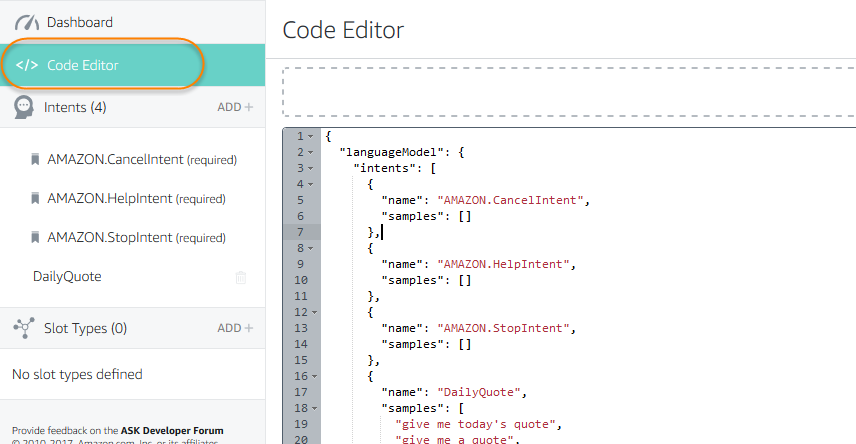
Task: Click the dashed file drop area
Action: click(568, 93)
